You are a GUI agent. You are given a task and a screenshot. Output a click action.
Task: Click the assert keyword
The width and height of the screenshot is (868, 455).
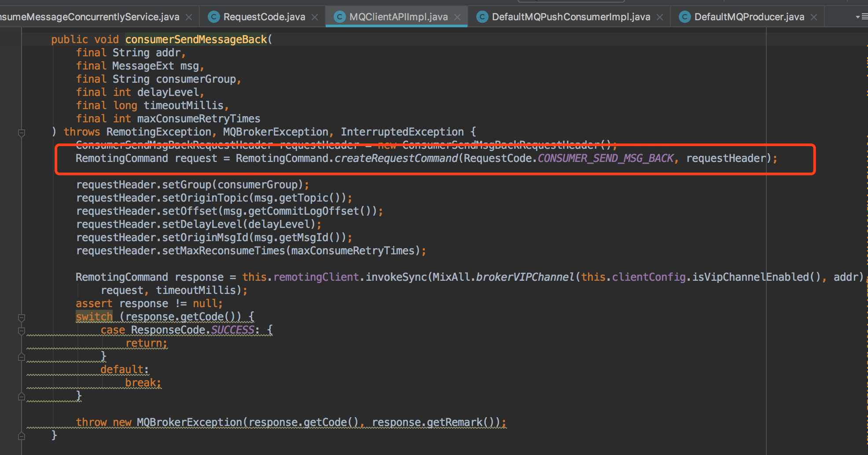[94, 304]
